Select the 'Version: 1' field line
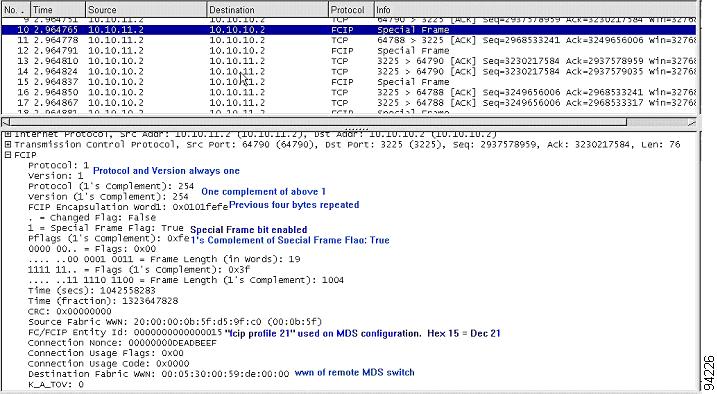717x394 pixels. click(x=55, y=176)
